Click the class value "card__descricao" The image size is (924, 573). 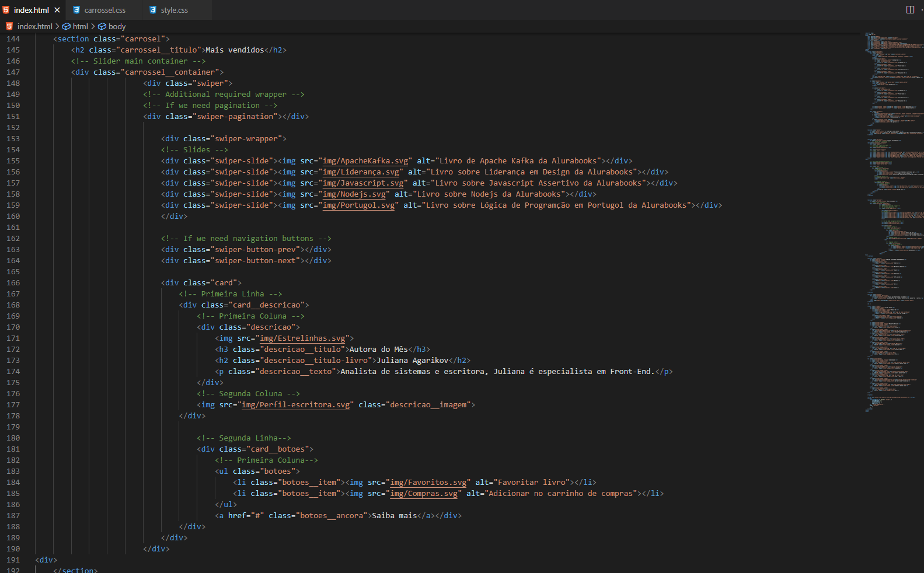(x=267, y=305)
